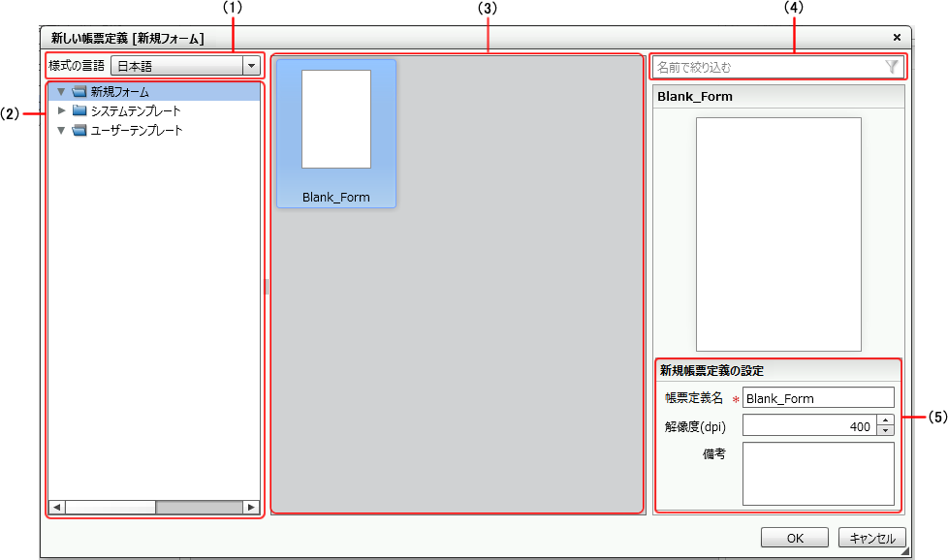Click inside the 備考 remarks text area
The image size is (948, 560).
click(x=818, y=475)
